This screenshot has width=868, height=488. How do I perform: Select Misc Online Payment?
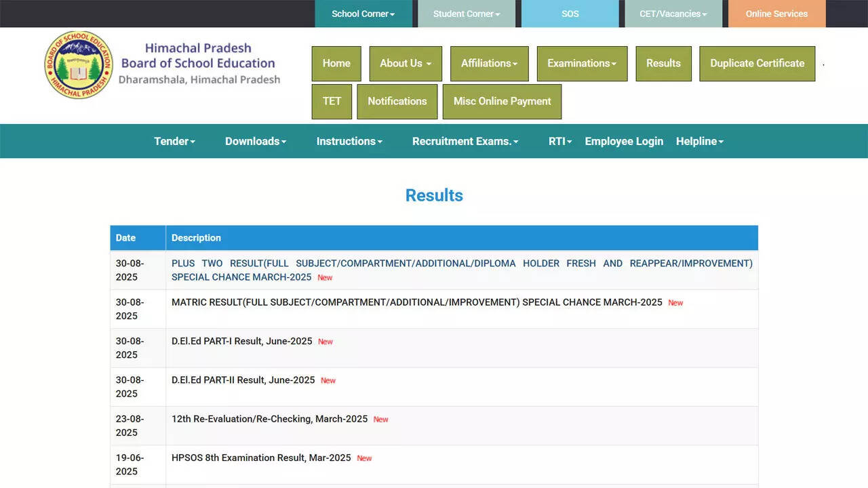(502, 102)
